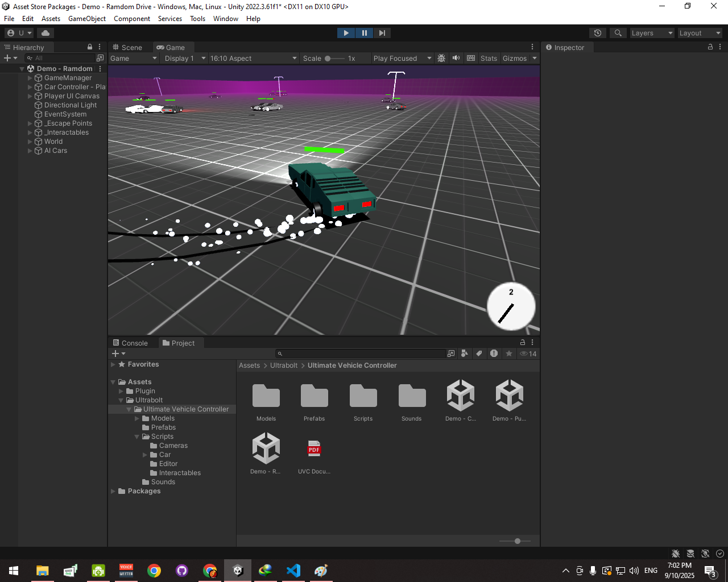Open search window icon in Project search bar
The height and width of the screenshot is (582, 728).
point(451,354)
